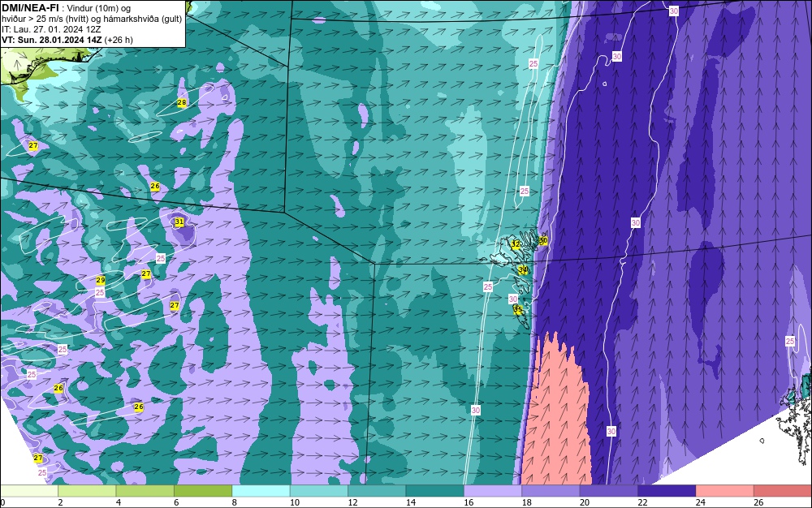Click the yellow gust label 35 on the Faroes
Image resolution: width=812 pixels, height=508 pixels.
tap(518, 309)
